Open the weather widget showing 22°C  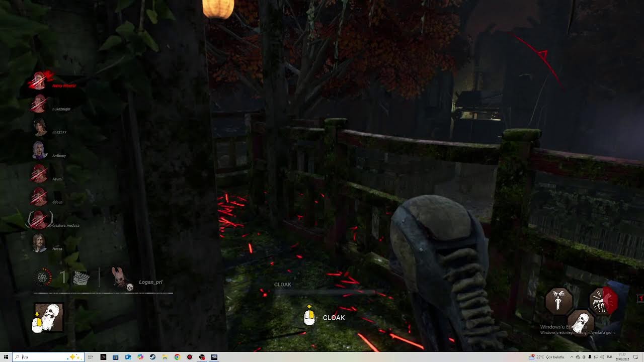coord(547,357)
